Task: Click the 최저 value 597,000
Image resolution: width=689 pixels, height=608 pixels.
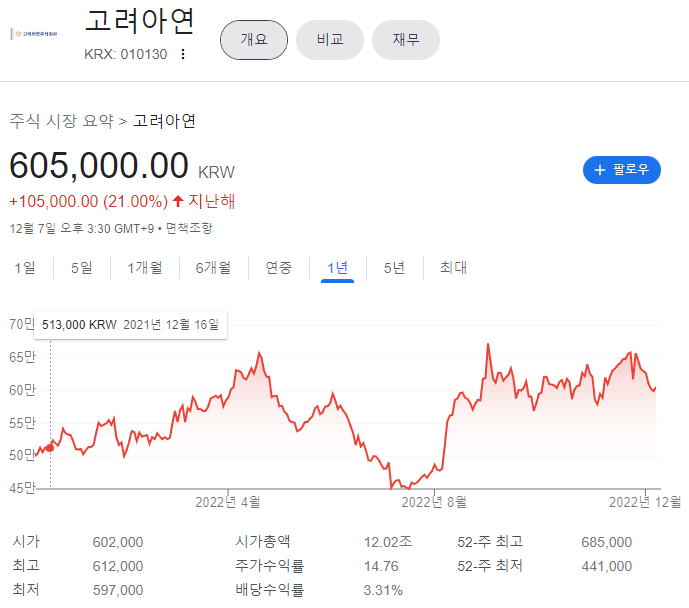Action: (118, 590)
